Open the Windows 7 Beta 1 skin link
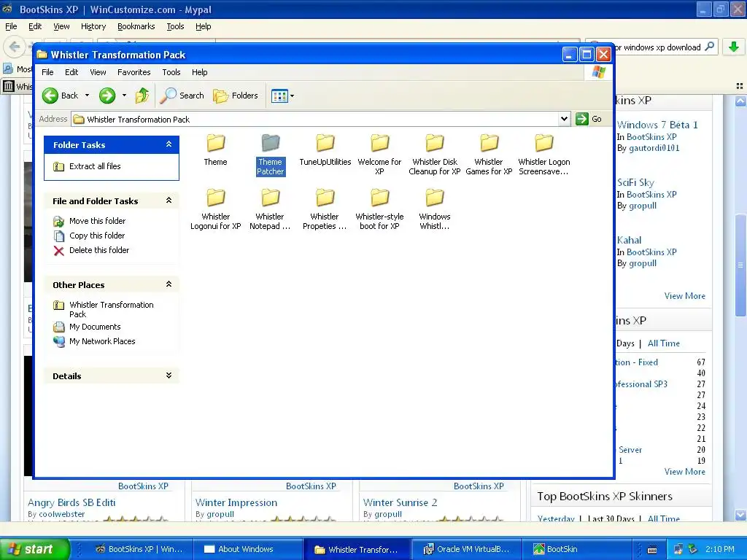747x560 pixels. coord(657,125)
